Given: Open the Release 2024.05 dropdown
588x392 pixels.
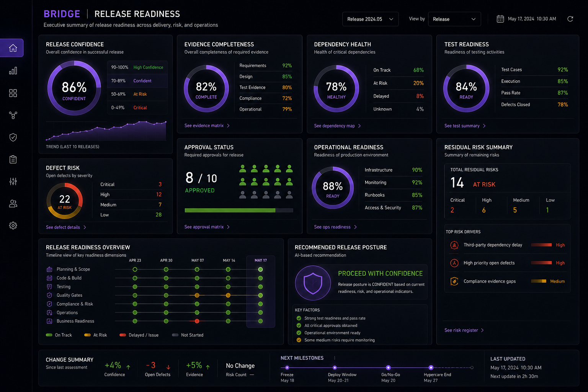Looking at the screenshot, I should coord(370,19).
